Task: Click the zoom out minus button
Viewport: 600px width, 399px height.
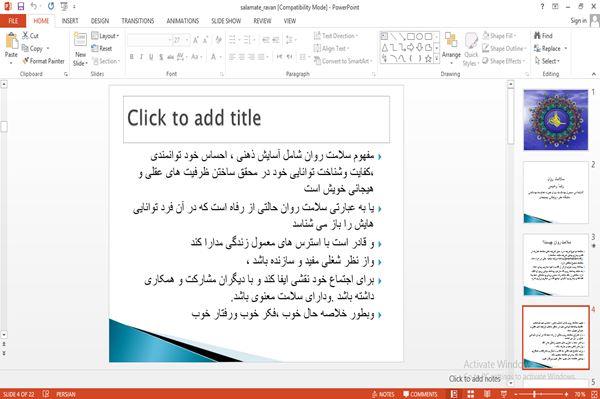Action: click(x=516, y=394)
